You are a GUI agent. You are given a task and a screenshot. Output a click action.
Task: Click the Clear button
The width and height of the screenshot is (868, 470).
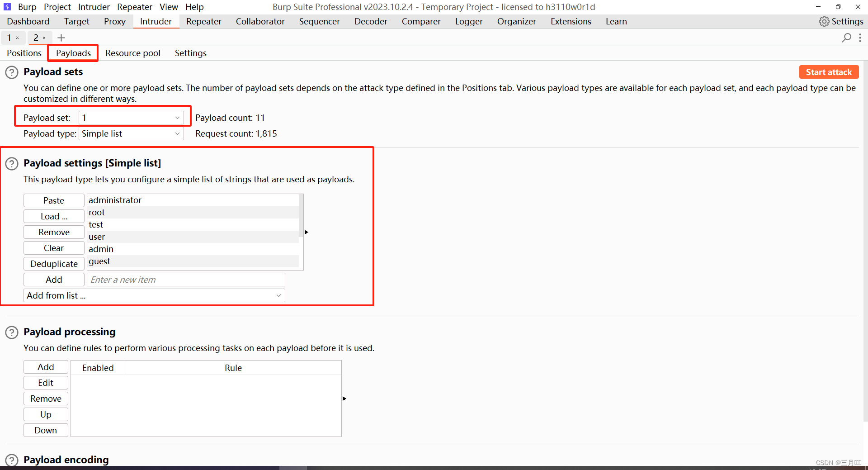[54, 248]
